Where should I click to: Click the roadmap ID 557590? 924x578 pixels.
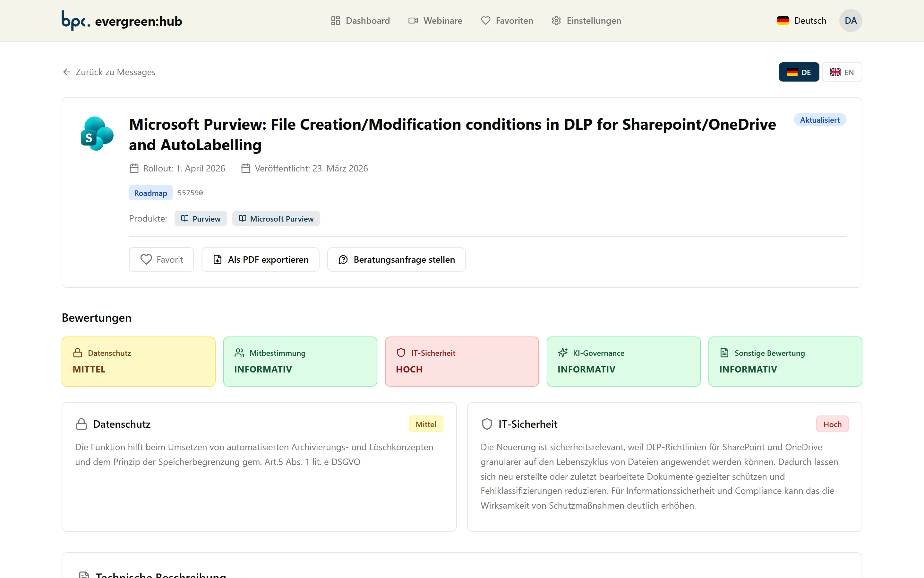[x=190, y=193]
